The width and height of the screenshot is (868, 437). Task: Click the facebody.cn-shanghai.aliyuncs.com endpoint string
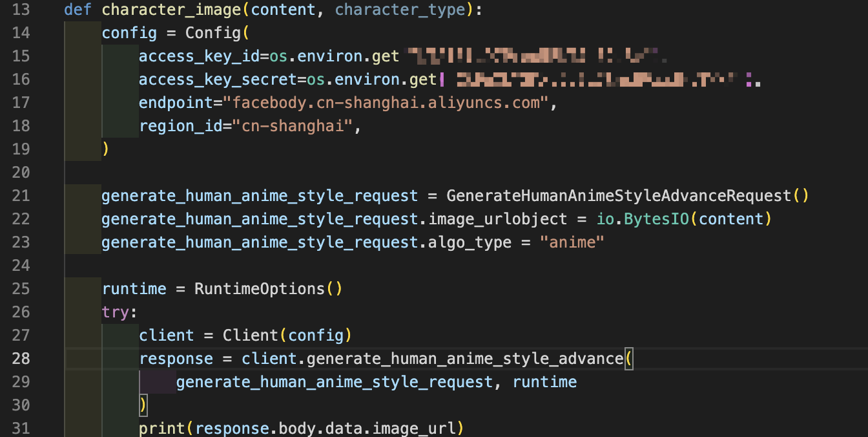click(x=390, y=103)
